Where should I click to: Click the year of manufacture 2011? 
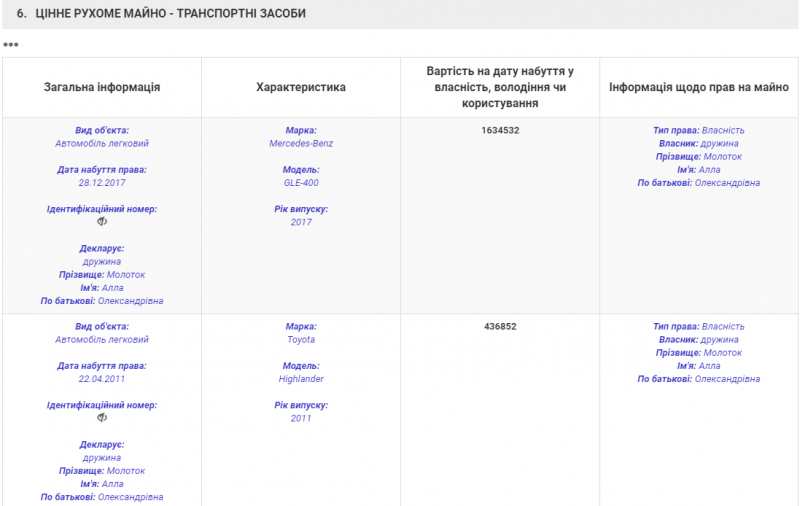(301, 418)
